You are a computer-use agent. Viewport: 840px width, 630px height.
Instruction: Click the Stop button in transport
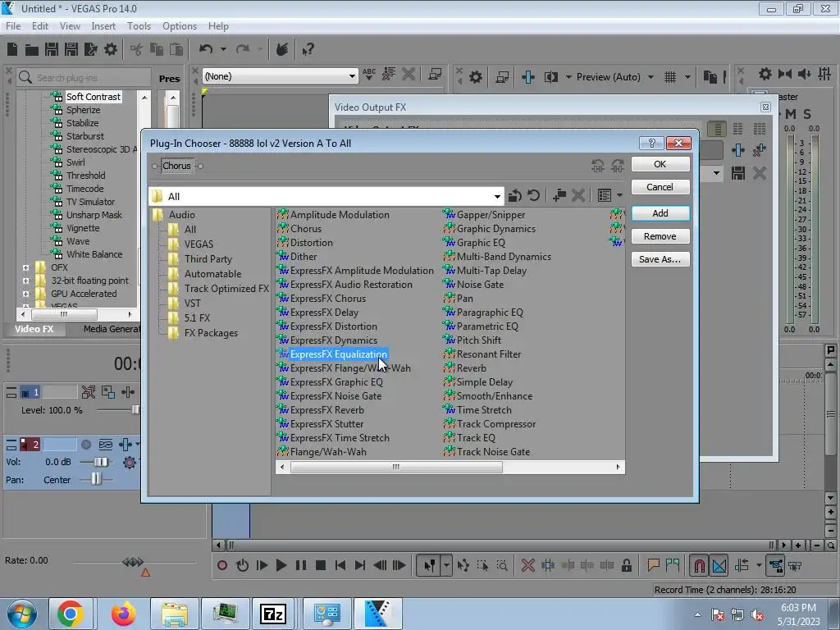pyautogui.click(x=321, y=565)
